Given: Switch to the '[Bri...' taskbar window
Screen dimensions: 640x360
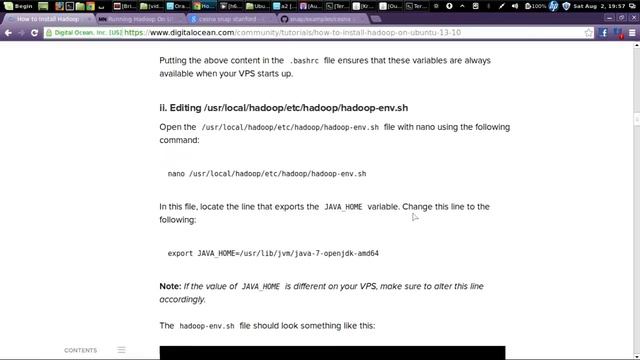Looking at the screenshot, I should [124, 6].
